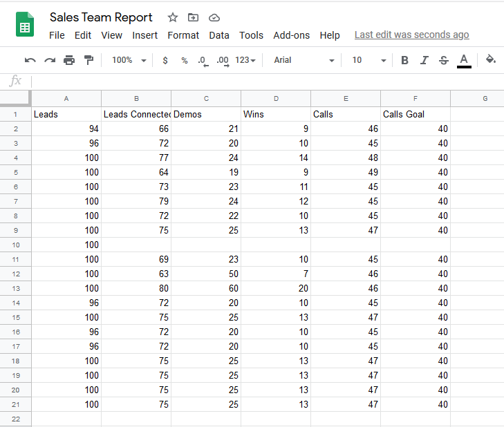Click the Redo arrow icon
This screenshot has height=427, width=504.
pos(50,60)
